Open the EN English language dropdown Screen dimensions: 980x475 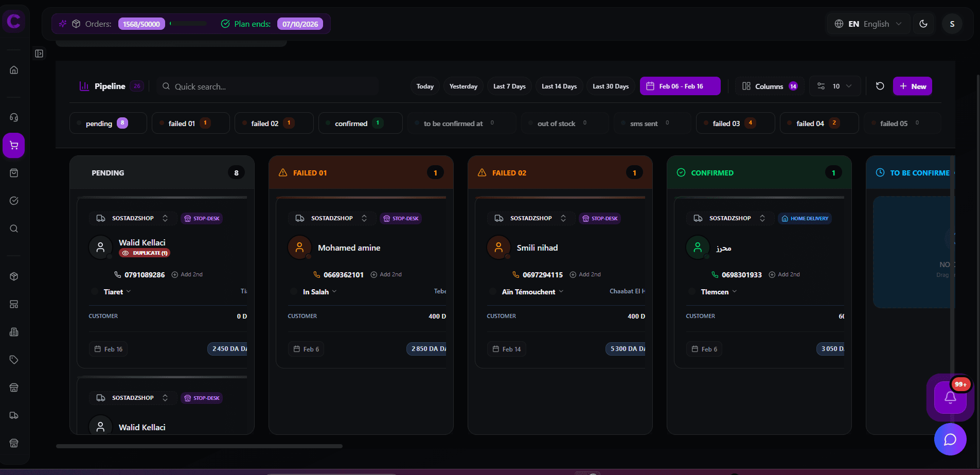coord(868,24)
